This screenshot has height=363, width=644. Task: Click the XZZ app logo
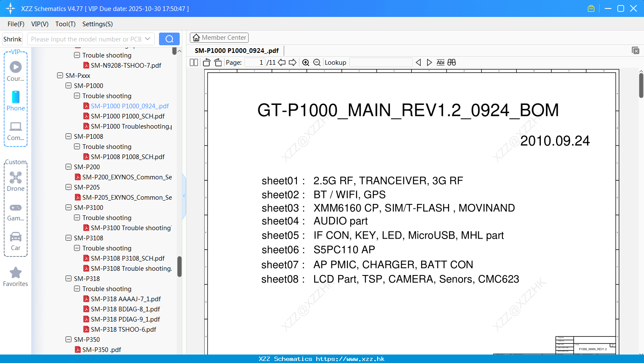(x=11, y=8)
